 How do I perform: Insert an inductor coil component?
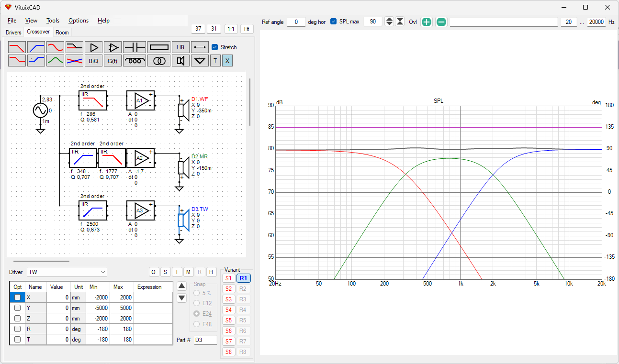[135, 61]
